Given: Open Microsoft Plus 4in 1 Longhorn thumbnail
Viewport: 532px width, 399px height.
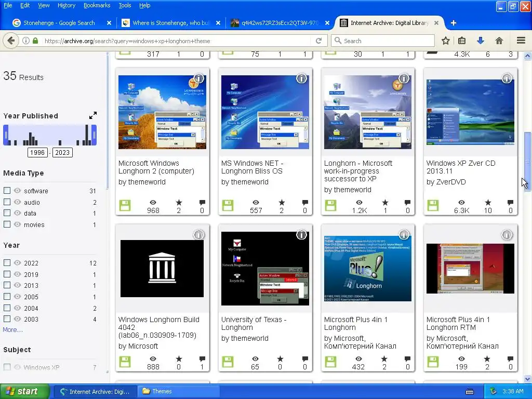Looking at the screenshot, I should point(368,269).
